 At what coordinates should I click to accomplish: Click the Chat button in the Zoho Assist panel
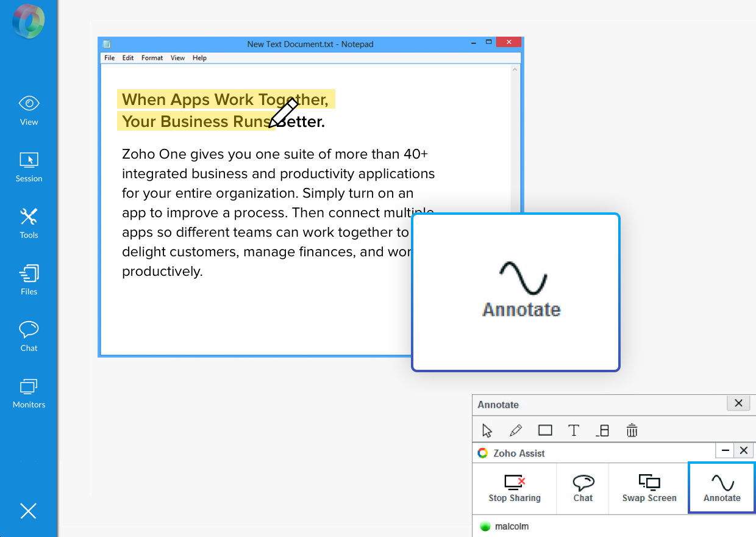[x=583, y=488]
